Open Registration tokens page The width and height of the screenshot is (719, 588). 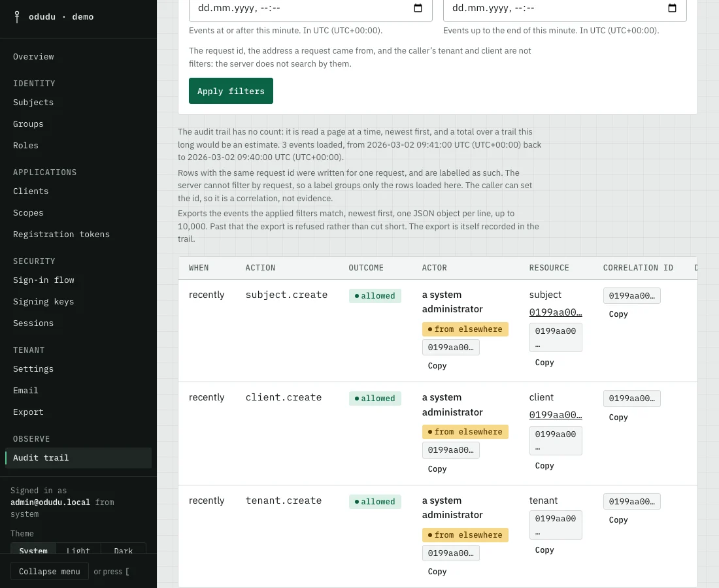[x=61, y=234]
